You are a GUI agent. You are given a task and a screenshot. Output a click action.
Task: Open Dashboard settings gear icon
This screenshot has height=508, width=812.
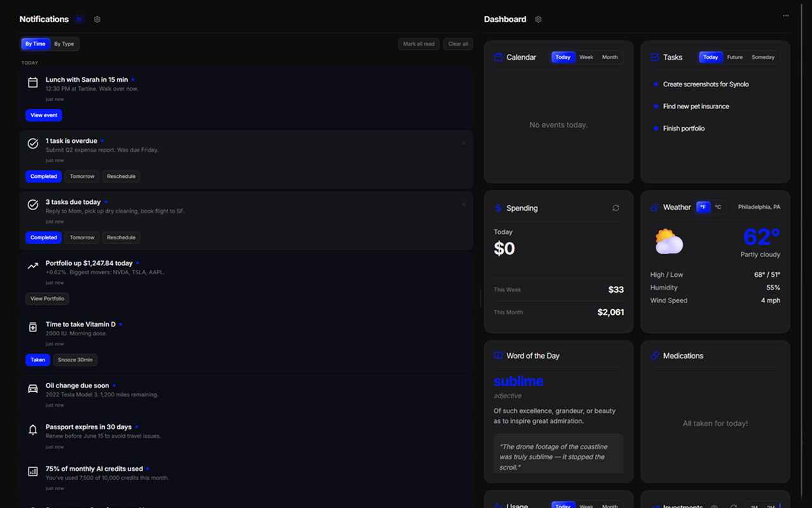tap(538, 20)
